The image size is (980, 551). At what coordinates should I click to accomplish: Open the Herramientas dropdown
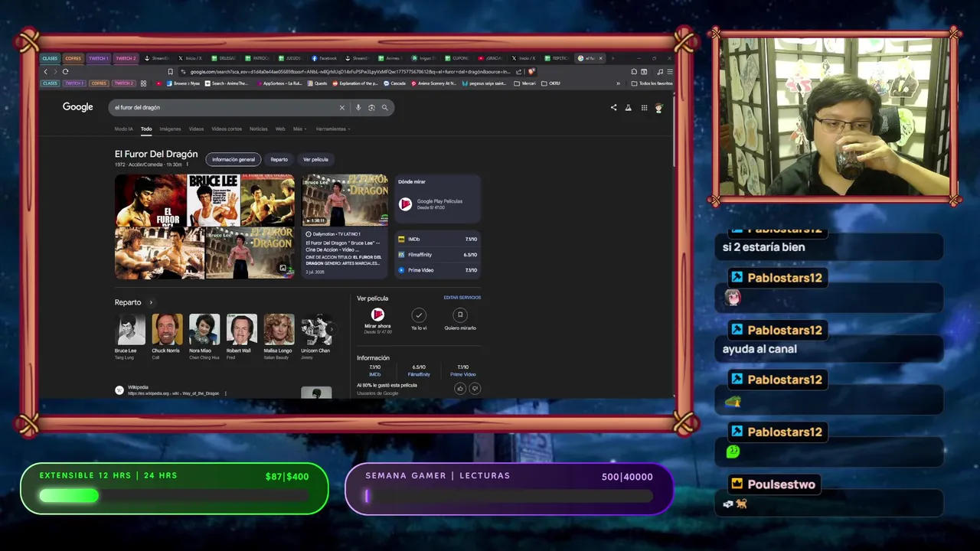point(333,129)
